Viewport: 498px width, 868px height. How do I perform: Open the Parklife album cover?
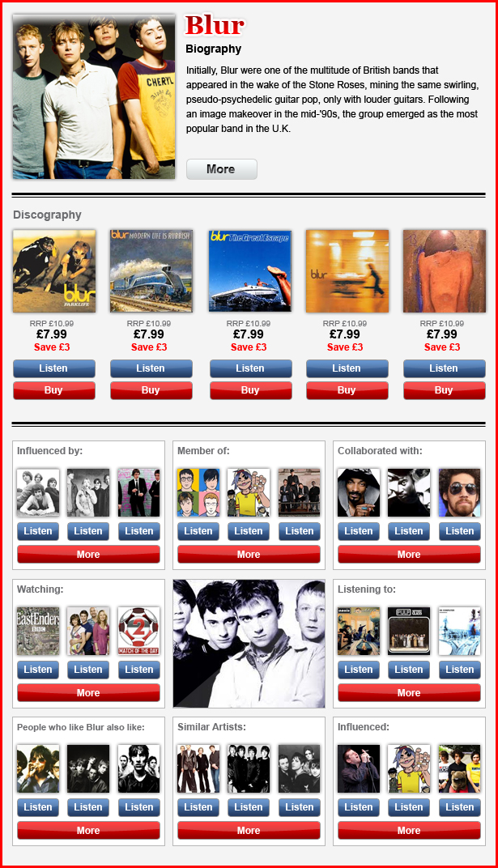pos(54,271)
